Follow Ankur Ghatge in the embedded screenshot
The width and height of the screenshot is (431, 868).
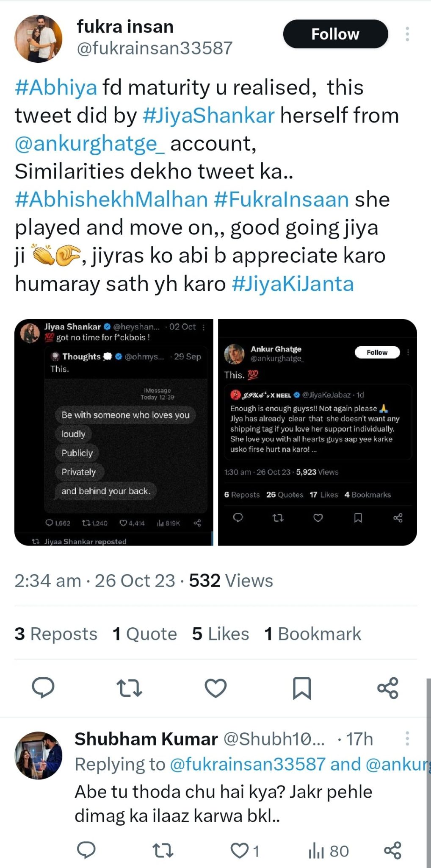(377, 352)
